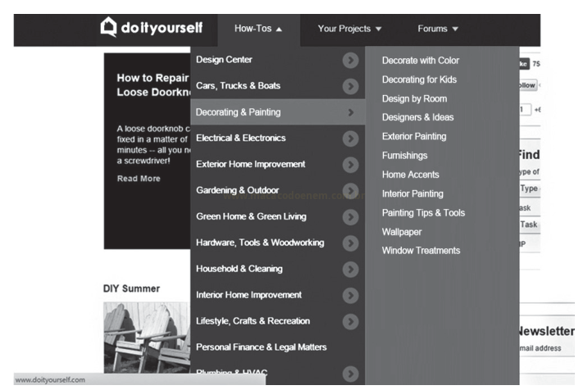
Task: Open Lifestyle, Crafts & Recreation
Action: 253,321
